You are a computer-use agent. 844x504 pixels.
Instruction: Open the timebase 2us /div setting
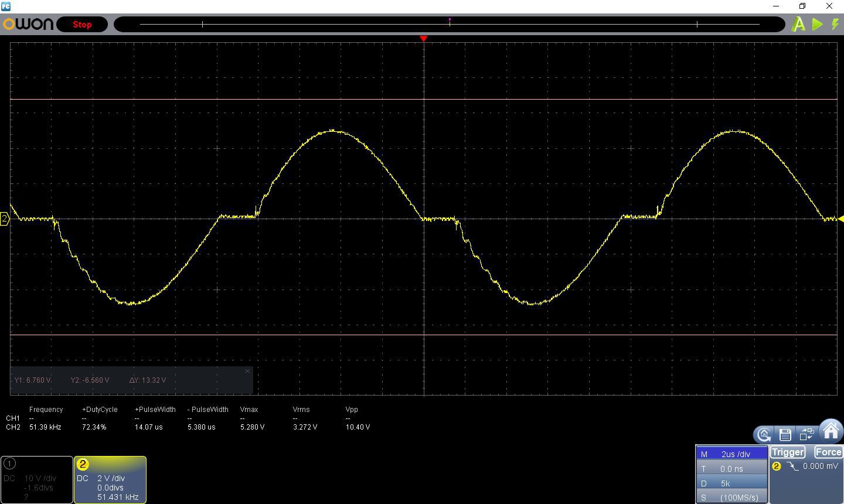pyautogui.click(x=731, y=454)
